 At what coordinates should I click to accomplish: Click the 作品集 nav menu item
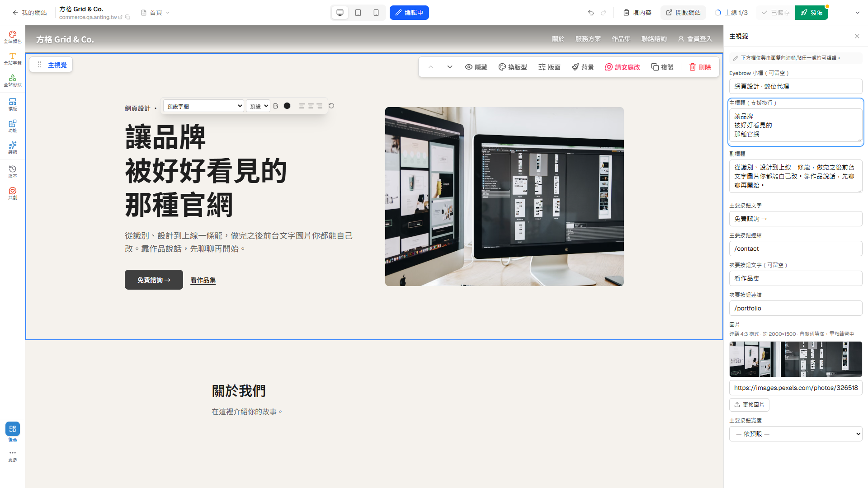[621, 39]
